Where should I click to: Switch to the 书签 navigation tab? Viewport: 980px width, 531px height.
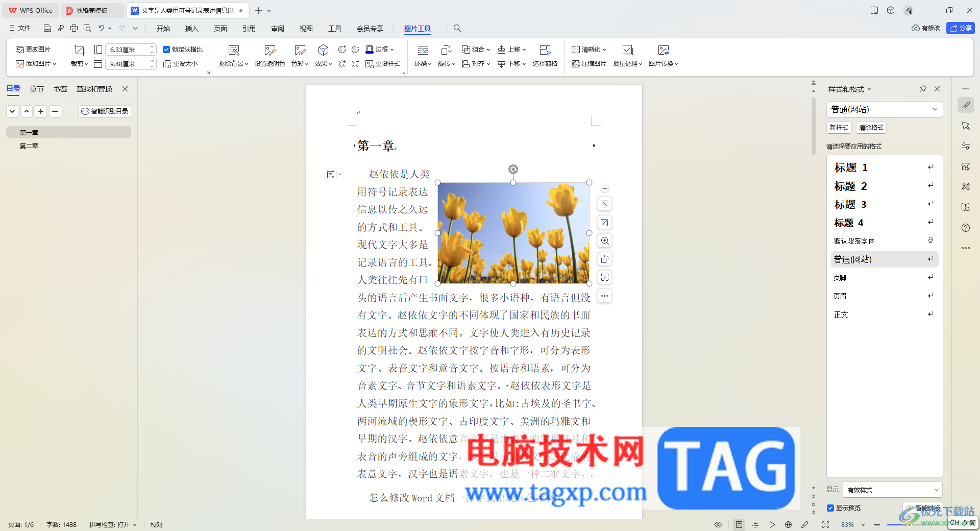click(x=60, y=89)
